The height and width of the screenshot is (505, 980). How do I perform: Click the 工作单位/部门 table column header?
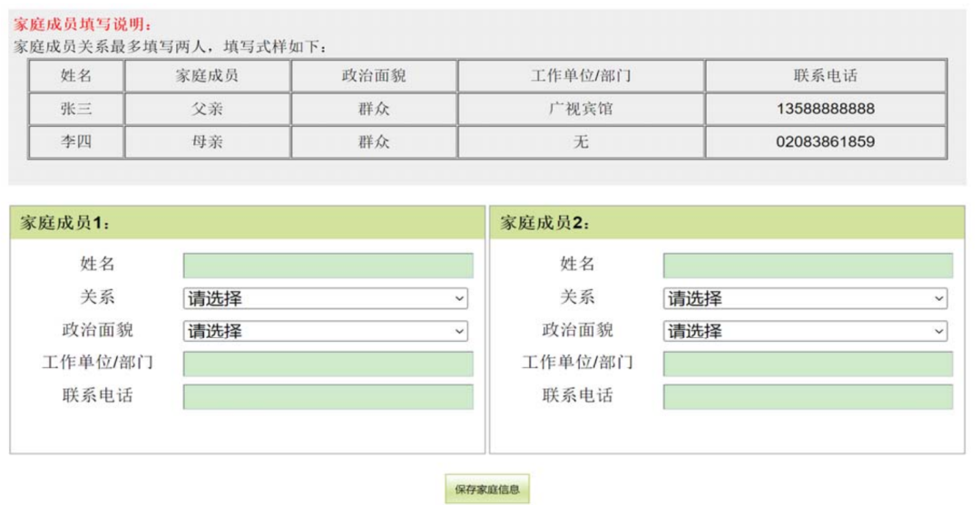coord(582,75)
